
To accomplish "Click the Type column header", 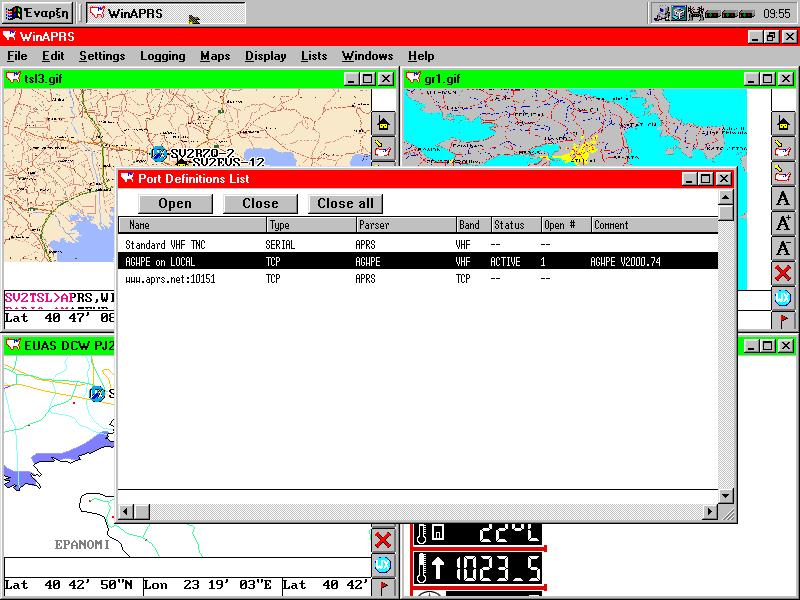I will [x=311, y=225].
